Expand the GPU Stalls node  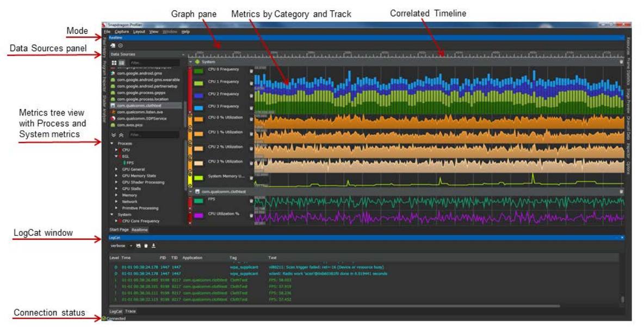(x=116, y=189)
